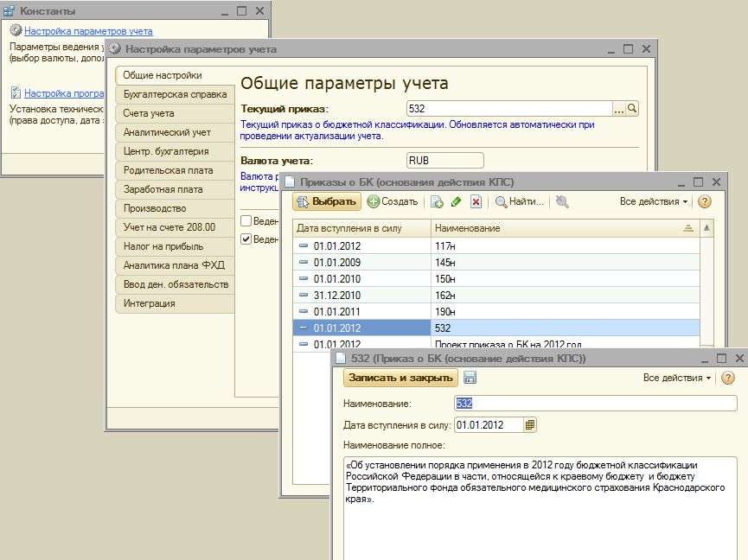748x560 pixels.
Task: Click the highlighted 532 name cell in list
Action: tap(565, 328)
